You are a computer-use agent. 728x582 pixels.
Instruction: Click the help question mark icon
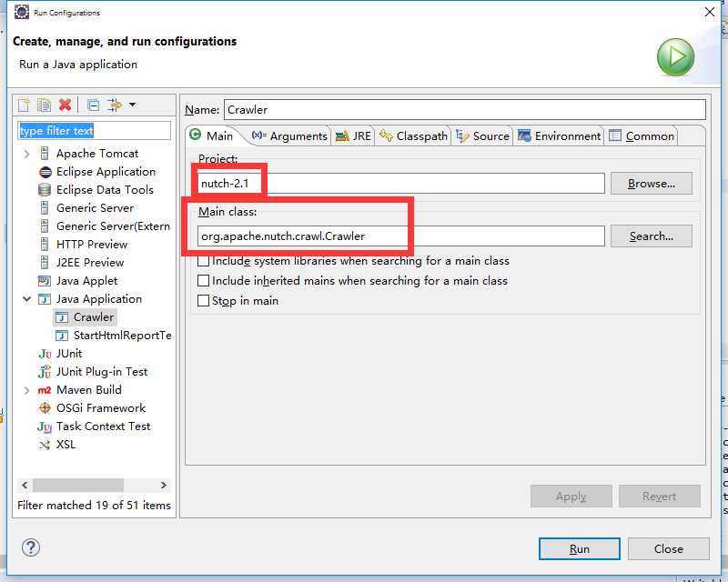click(31, 547)
